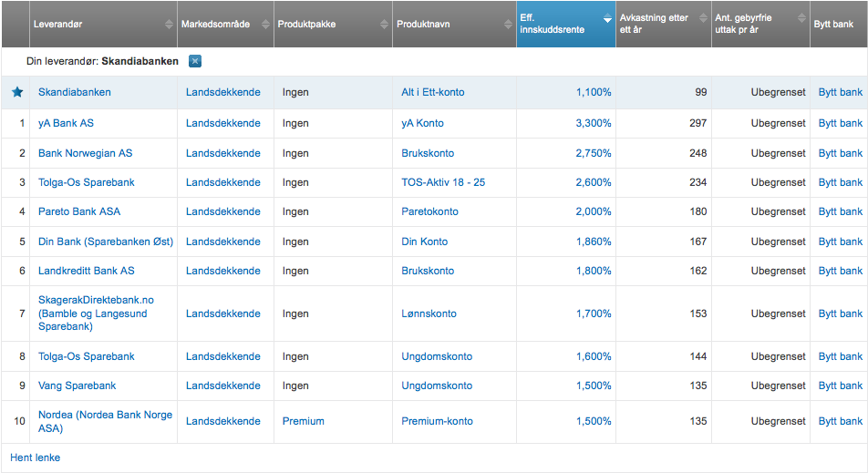This screenshot has width=868, height=473.
Task: Click Bytt bank in the Nordea row
Action: pyautogui.click(x=841, y=421)
